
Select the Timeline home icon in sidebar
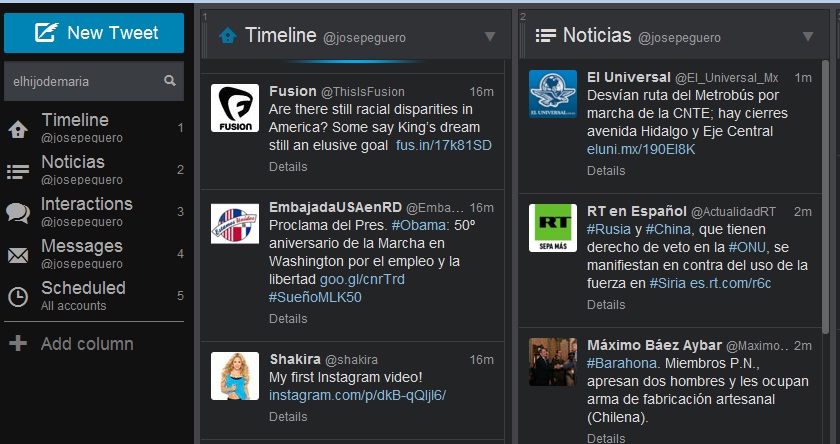click(18, 129)
